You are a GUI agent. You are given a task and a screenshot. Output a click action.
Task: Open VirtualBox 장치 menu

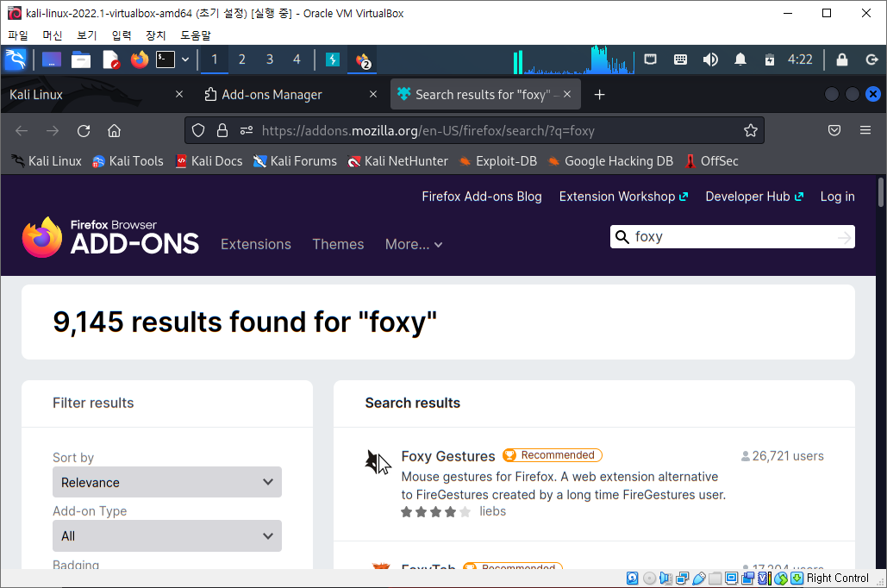coord(155,35)
